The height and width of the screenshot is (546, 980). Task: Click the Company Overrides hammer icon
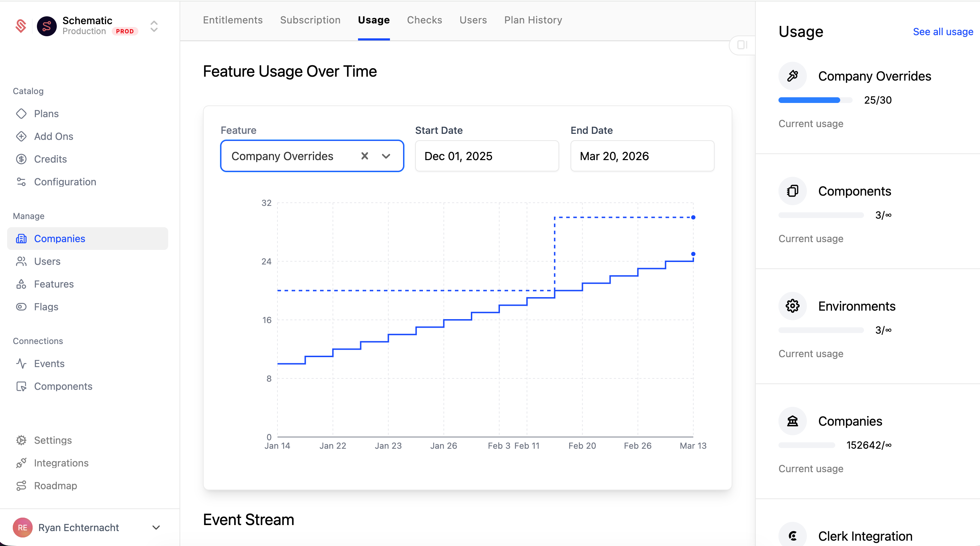(x=792, y=76)
